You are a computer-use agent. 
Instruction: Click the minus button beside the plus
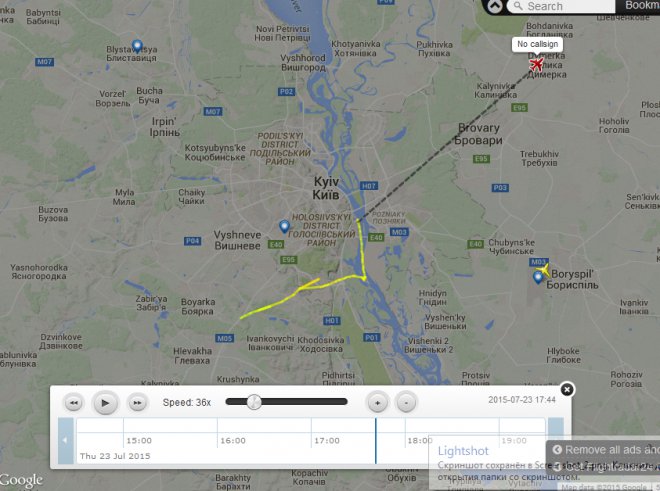coord(406,403)
